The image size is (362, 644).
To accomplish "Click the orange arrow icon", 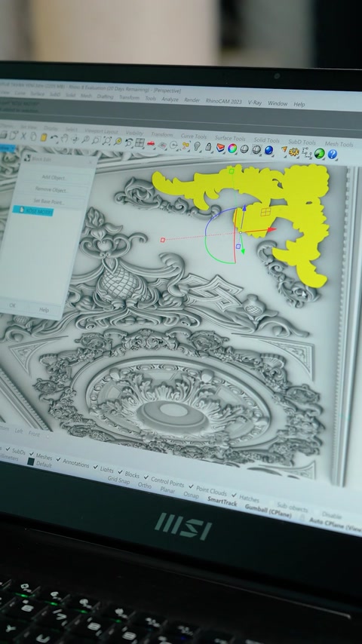I will pos(284,150).
